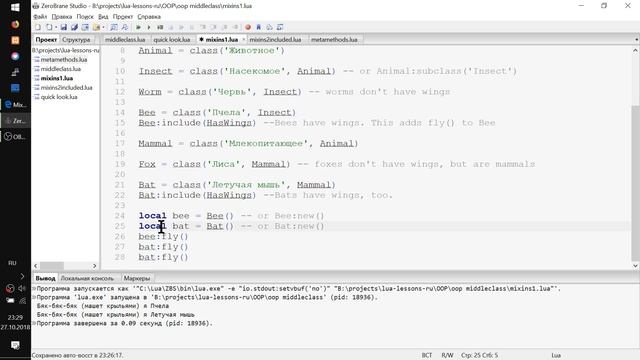
Task: Open the Вид menu
Action: coord(103,17)
